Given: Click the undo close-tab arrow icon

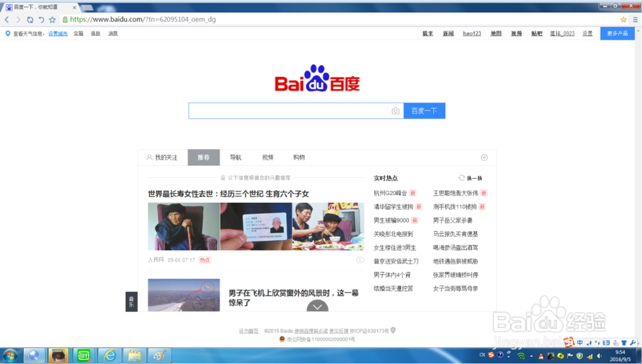Looking at the screenshot, I should coord(41,20).
